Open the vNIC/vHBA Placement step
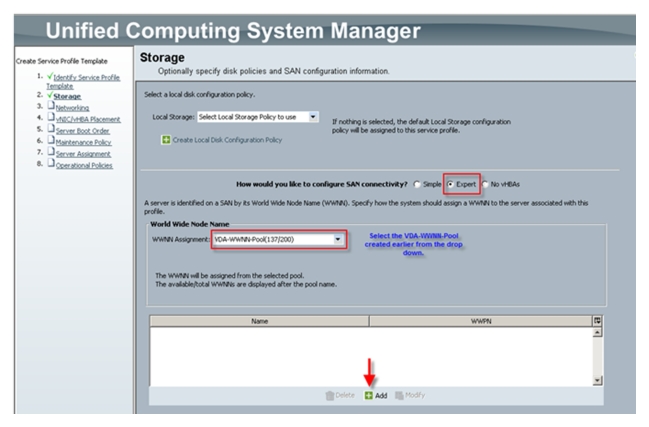Image resolution: width=649 pixels, height=427 pixels. [x=88, y=120]
